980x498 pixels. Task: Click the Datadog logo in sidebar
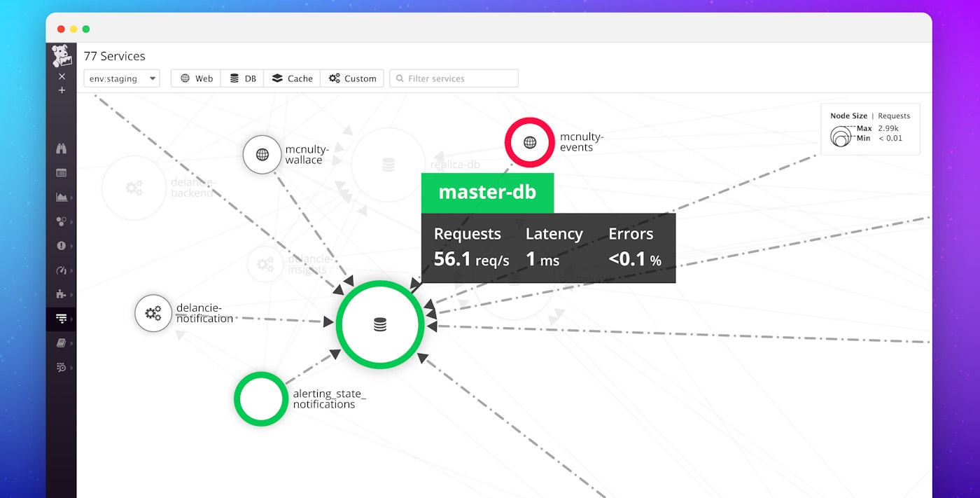click(62, 56)
